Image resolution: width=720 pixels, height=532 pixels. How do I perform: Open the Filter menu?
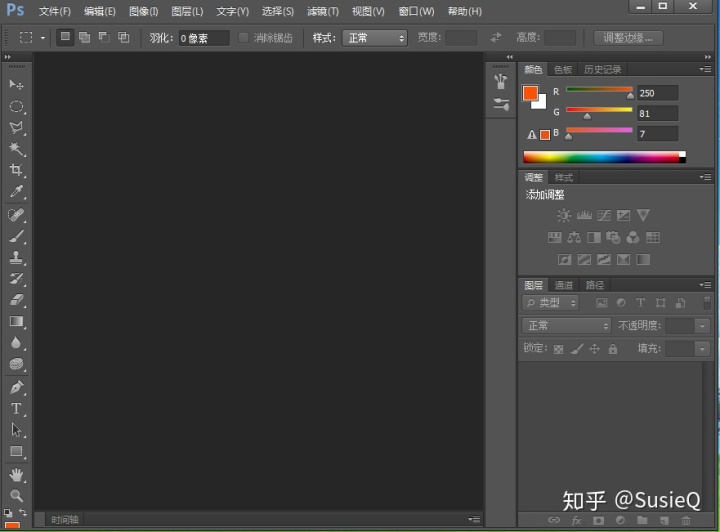click(323, 11)
